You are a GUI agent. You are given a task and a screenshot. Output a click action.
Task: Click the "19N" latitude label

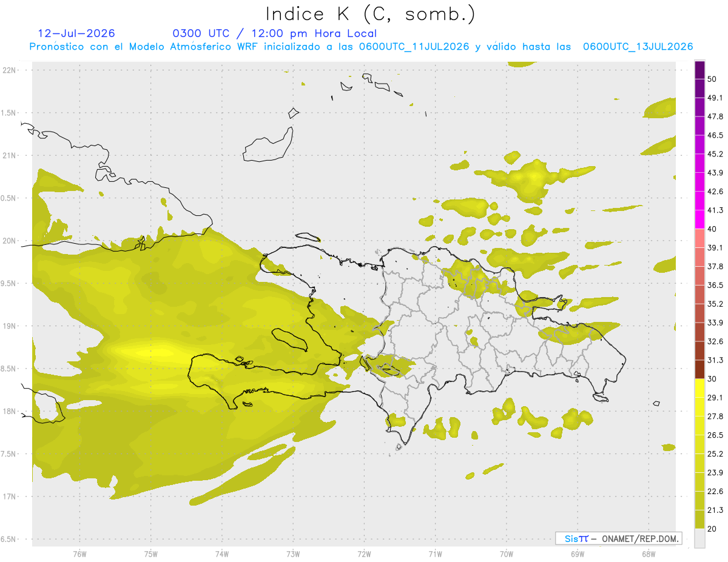coord(9,326)
